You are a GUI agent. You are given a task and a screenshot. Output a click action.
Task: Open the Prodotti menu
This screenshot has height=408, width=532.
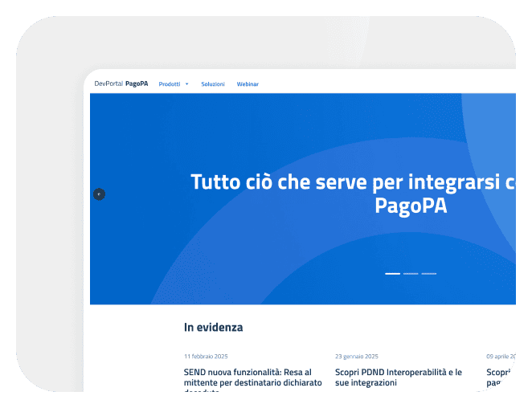[x=170, y=84]
